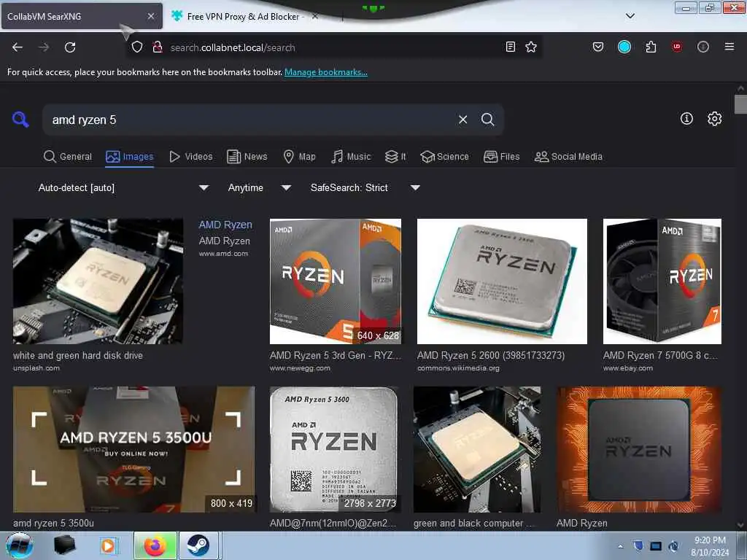747x560 pixels.
Task: Switch to Free VPN Proxy & Ad Blocker tab
Action: click(246, 16)
